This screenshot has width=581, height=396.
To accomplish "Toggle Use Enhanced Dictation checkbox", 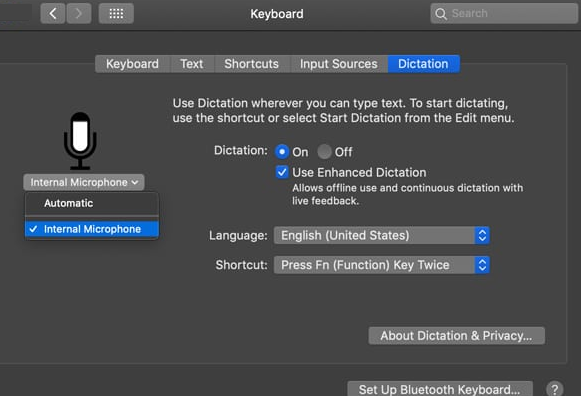I will click(x=282, y=172).
